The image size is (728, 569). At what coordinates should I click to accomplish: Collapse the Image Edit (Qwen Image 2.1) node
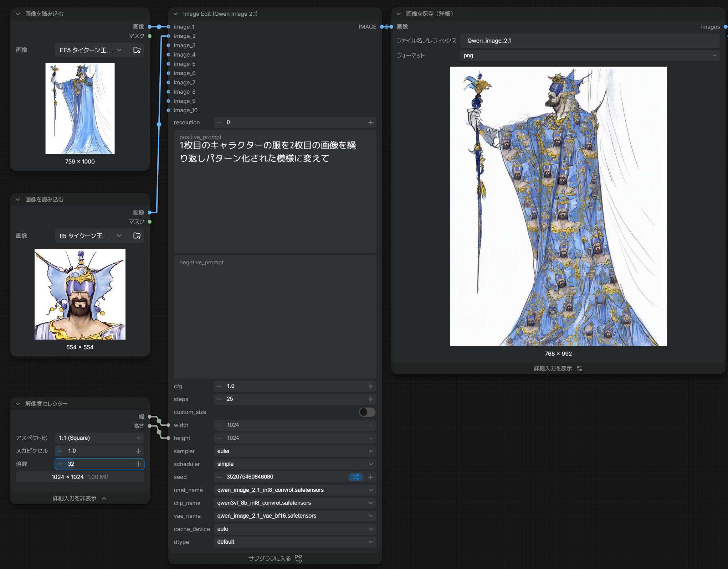(176, 14)
